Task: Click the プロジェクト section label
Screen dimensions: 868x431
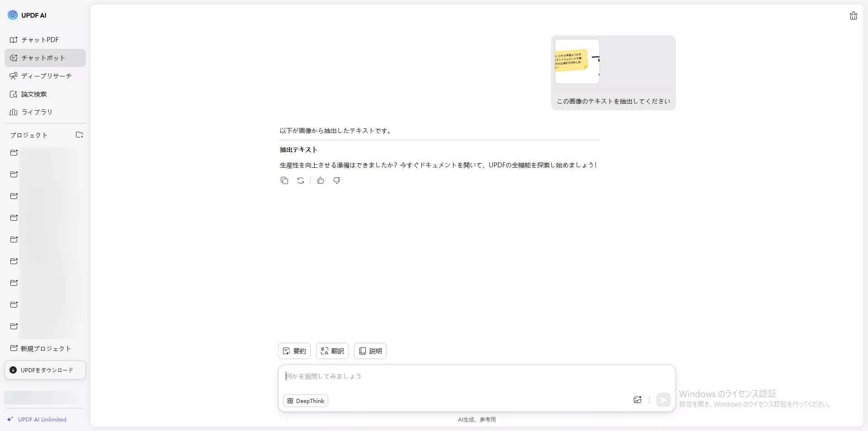Action: pyautogui.click(x=29, y=135)
